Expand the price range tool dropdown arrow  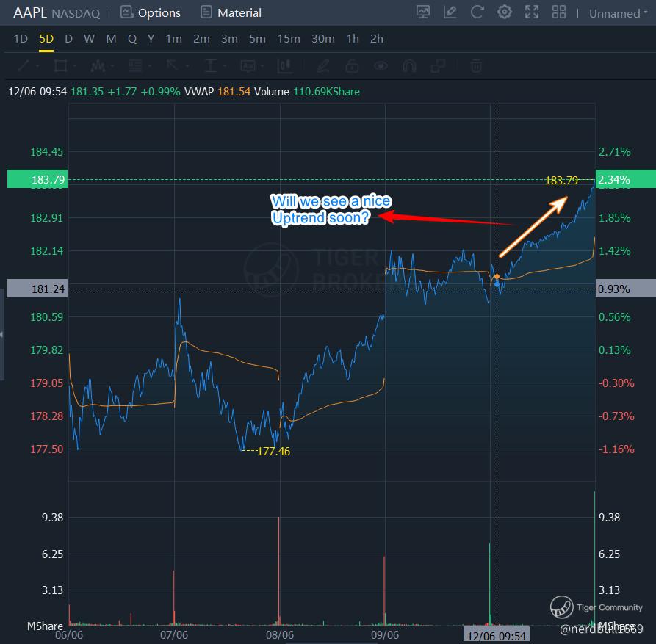(225, 66)
